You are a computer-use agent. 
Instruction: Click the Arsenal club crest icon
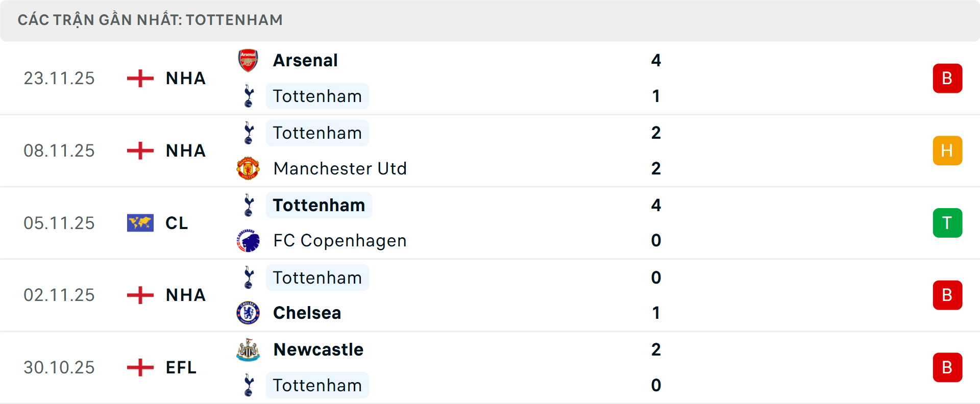(249, 60)
